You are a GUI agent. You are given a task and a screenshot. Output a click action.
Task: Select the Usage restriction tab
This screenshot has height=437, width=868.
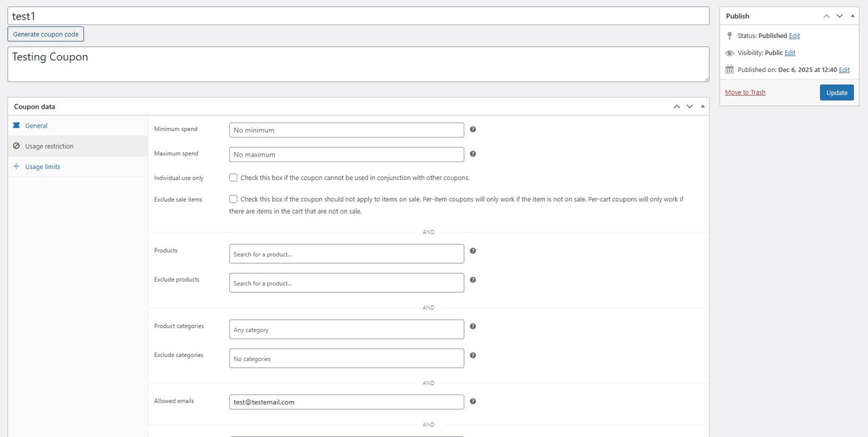(x=78, y=146)
